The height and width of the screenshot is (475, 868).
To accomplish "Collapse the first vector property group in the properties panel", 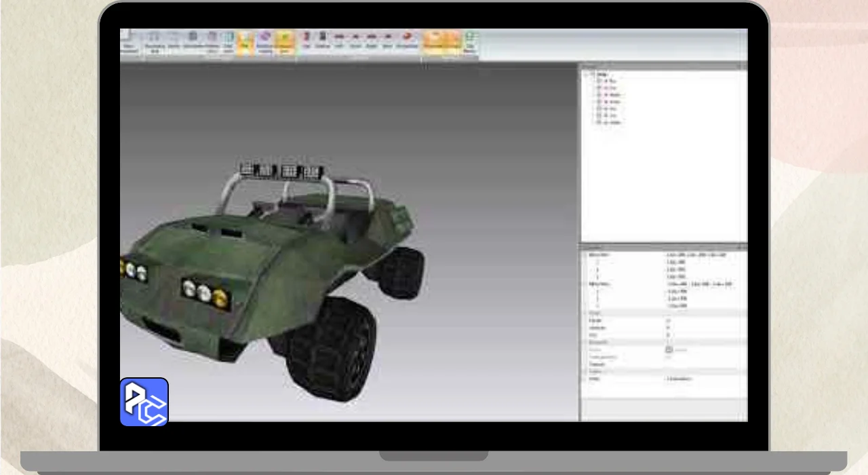I will 585,254.
